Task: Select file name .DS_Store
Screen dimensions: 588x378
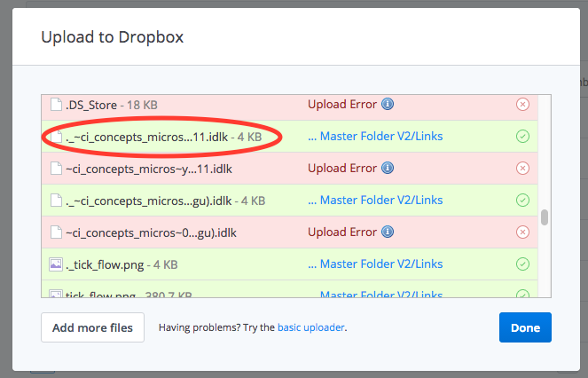Action: pyautogui.click(x=91, y=105)
